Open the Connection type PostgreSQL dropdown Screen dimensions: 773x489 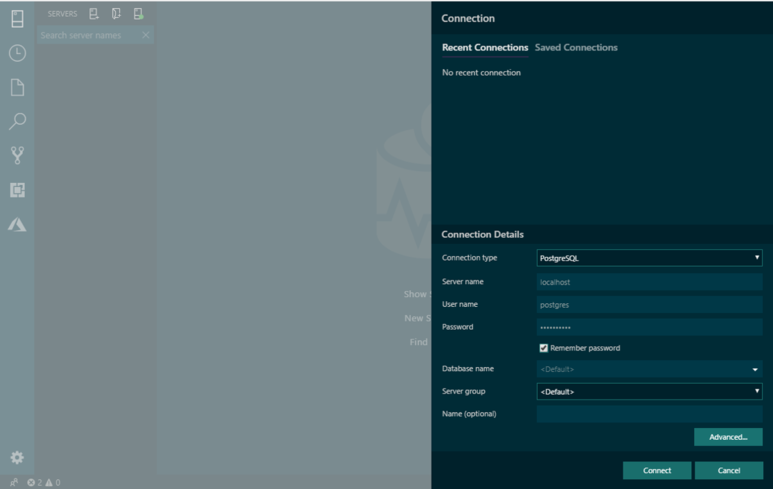coord(649,258)
